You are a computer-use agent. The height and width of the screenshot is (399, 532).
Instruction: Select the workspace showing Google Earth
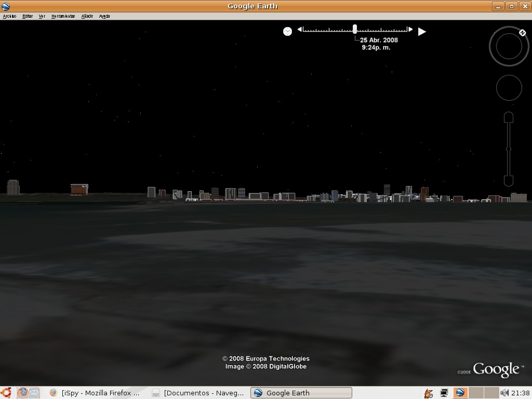coord(460,393)
